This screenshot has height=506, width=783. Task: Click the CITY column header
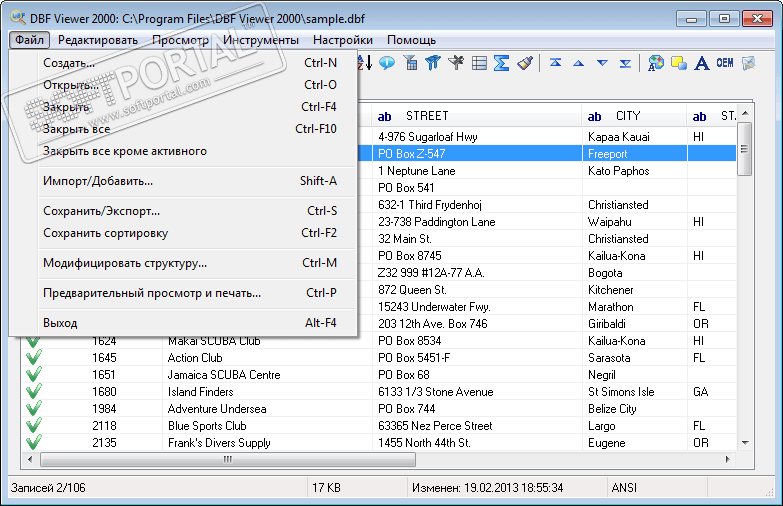(634, 116)
